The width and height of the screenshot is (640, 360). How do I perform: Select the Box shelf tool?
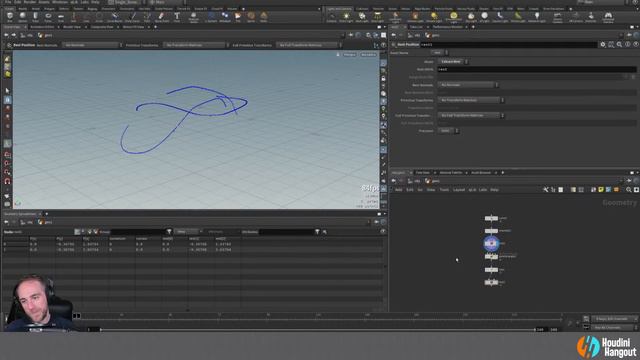9,17
